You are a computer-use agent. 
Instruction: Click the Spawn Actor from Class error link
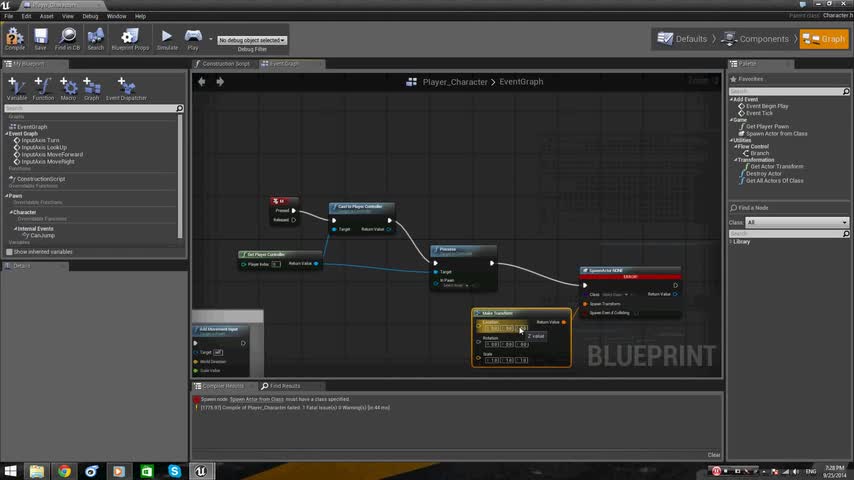click(257, 399)
